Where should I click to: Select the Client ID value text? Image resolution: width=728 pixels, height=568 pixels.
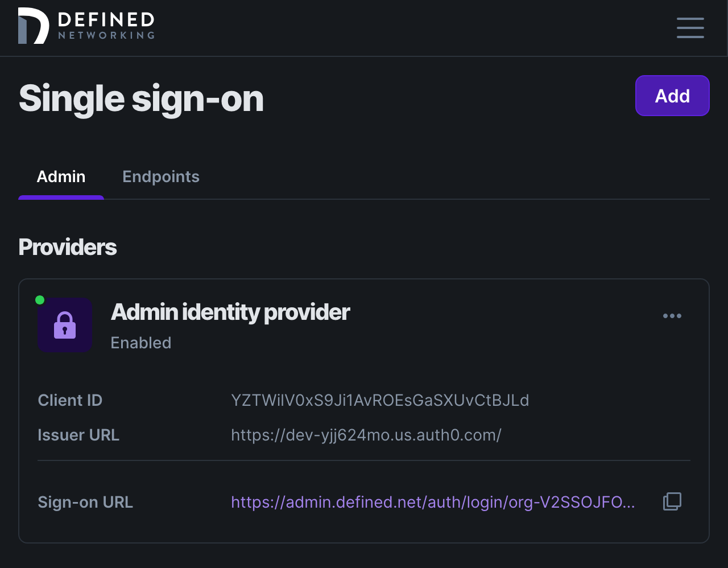pyautogui.click(x=379, y=400)
